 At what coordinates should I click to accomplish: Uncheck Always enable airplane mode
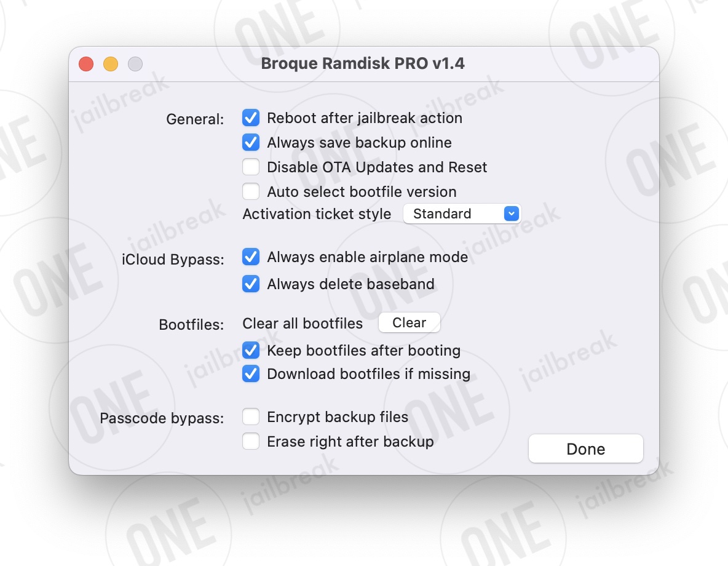click(251, 257)
